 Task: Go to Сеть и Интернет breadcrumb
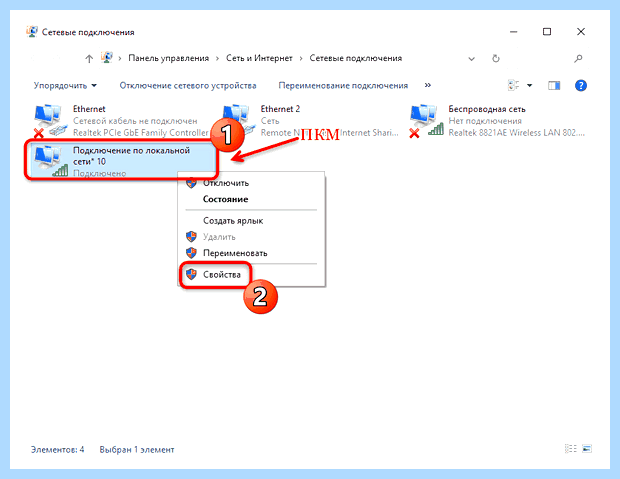click(x=259, y=58)
